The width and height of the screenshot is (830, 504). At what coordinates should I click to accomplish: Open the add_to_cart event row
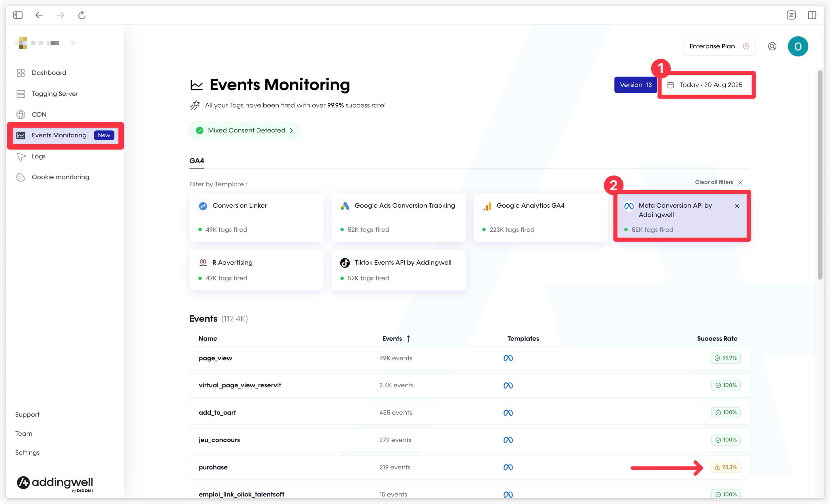pyautogui.click(x=469, y=412)
